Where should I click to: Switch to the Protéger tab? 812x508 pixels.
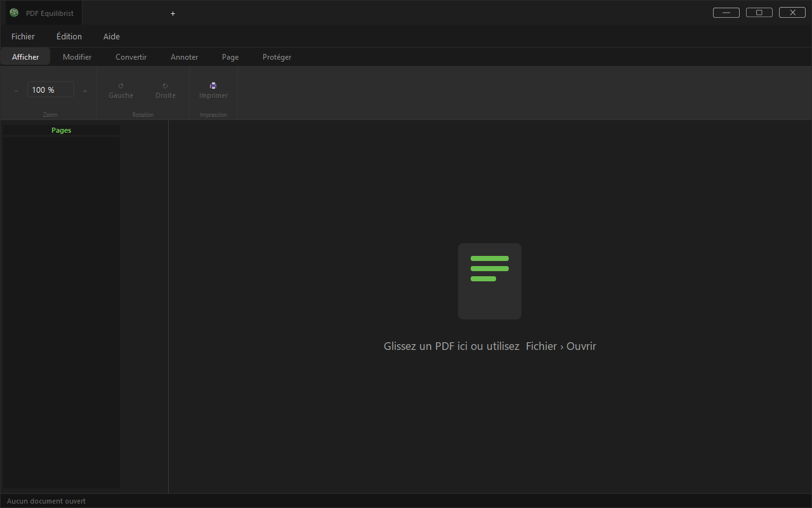pos(277,57)
